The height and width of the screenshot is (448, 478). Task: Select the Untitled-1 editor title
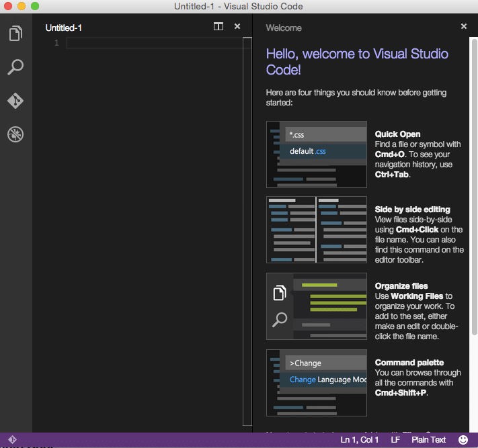coord(63,28)
